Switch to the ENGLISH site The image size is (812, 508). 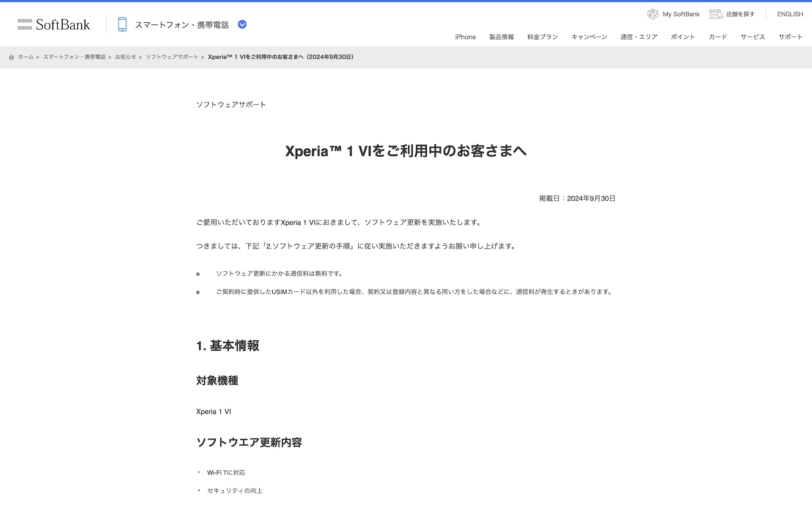click(x=790, y=14)
